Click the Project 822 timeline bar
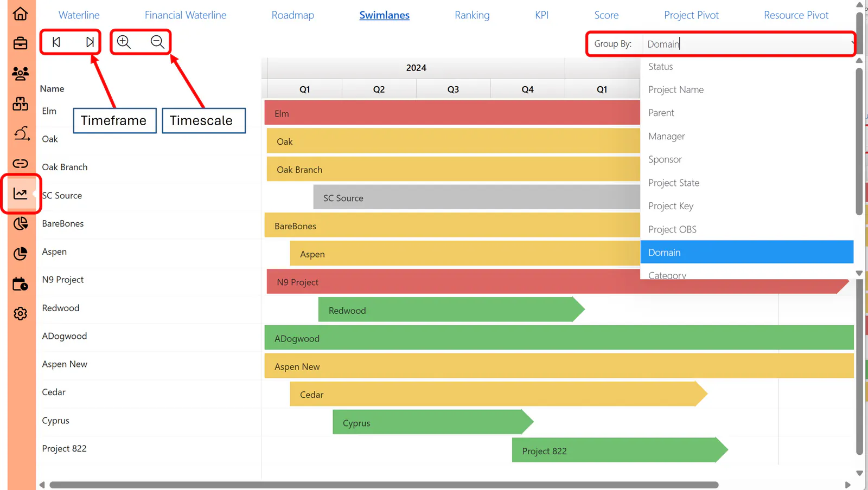868x490 pixels. pyautogui.click(x=620, y=450)
